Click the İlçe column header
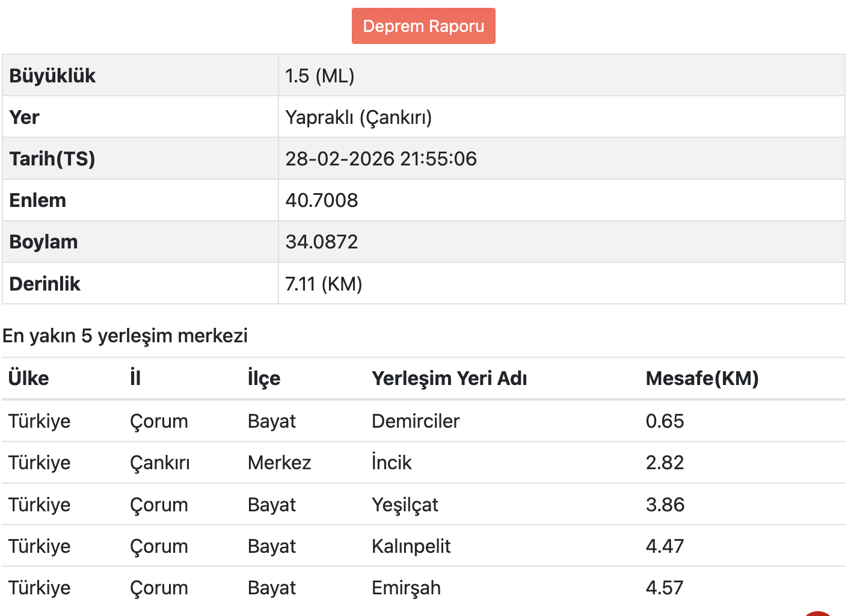Viewport: 848px width, 616px height. click(x=264, y=378)
